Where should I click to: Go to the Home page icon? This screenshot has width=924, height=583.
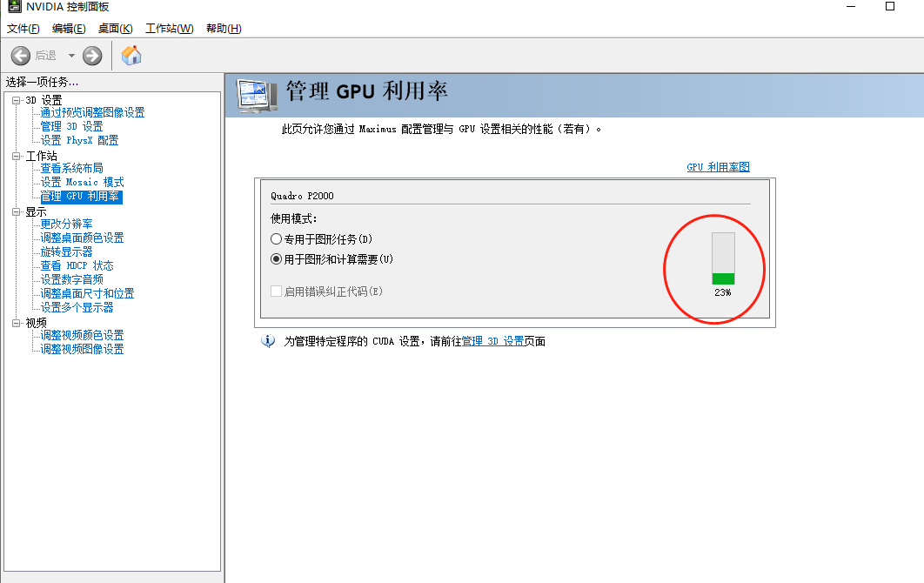click(x=131, y=56)
